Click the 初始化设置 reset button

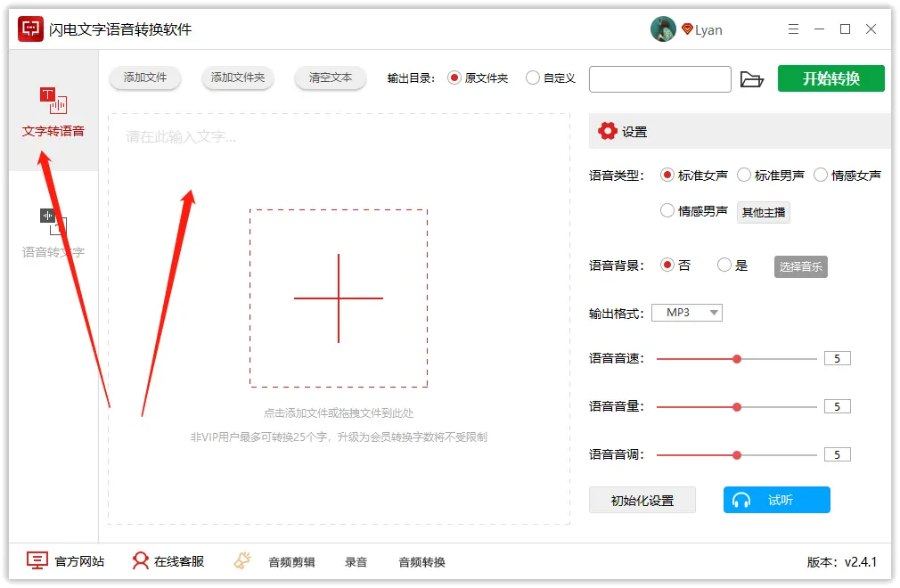[642, 500]
